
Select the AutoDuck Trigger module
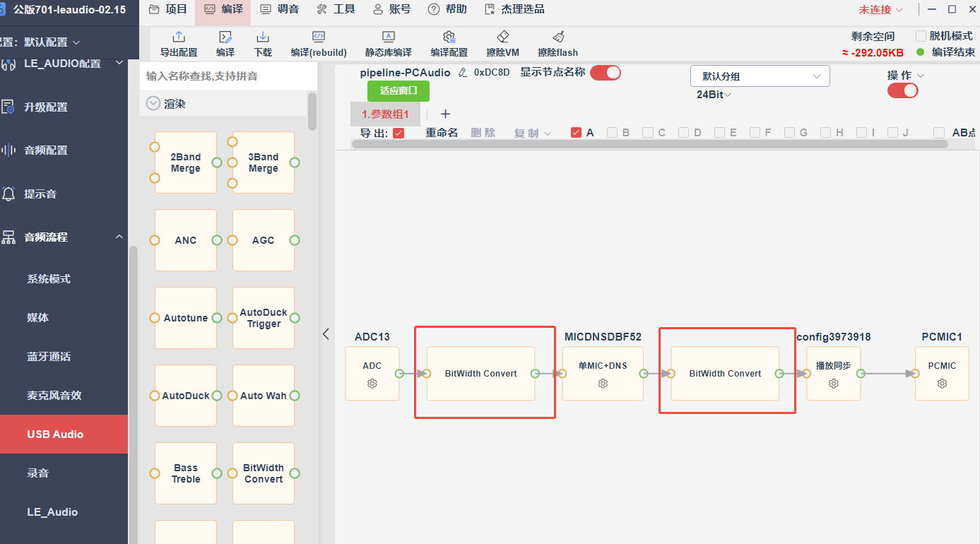point(264,318)
